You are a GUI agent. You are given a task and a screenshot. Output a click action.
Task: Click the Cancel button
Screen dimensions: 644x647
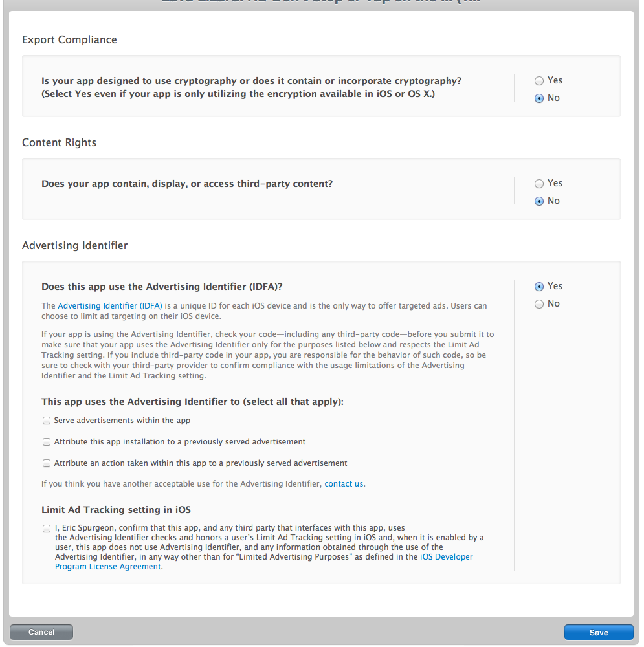[41, 632]
